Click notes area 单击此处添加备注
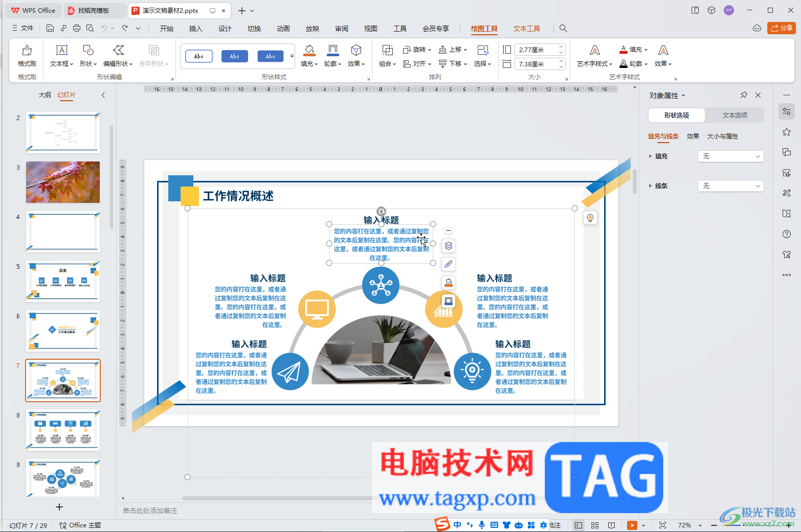The image size is (801, 532). click(x=150, y=511)
